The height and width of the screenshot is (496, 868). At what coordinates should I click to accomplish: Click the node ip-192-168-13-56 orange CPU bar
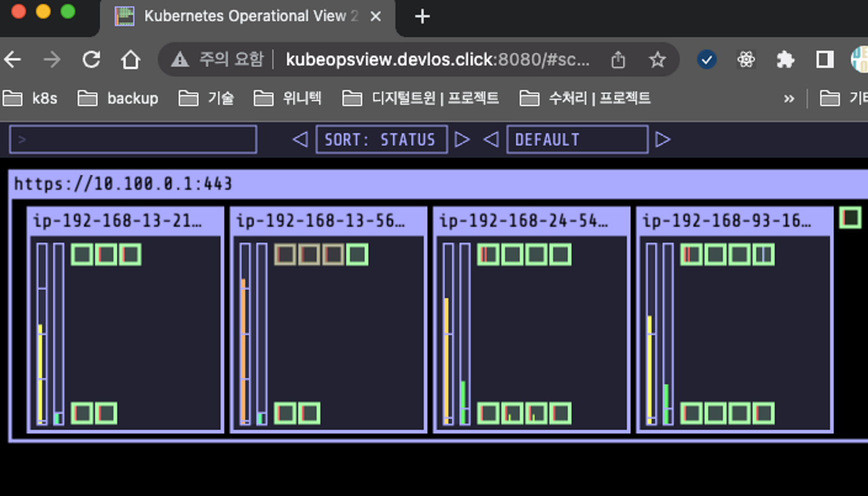(243, 351)
